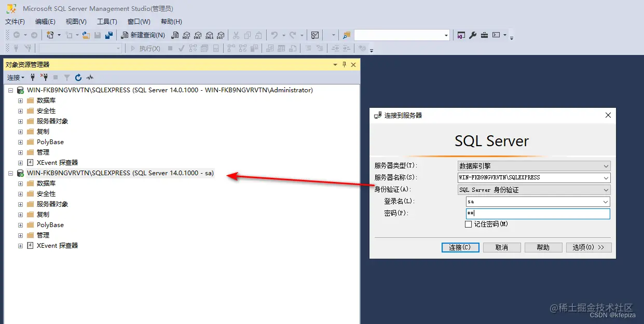This screenshot has width=644, height=324.
Task: Expand 数据库 under the Administrator connection
Action: [20, 101]
